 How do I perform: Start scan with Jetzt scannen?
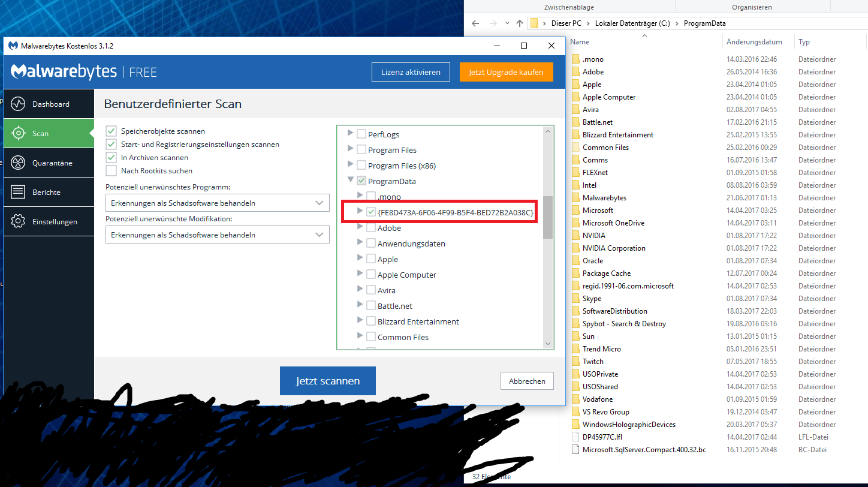click(328, 381)
